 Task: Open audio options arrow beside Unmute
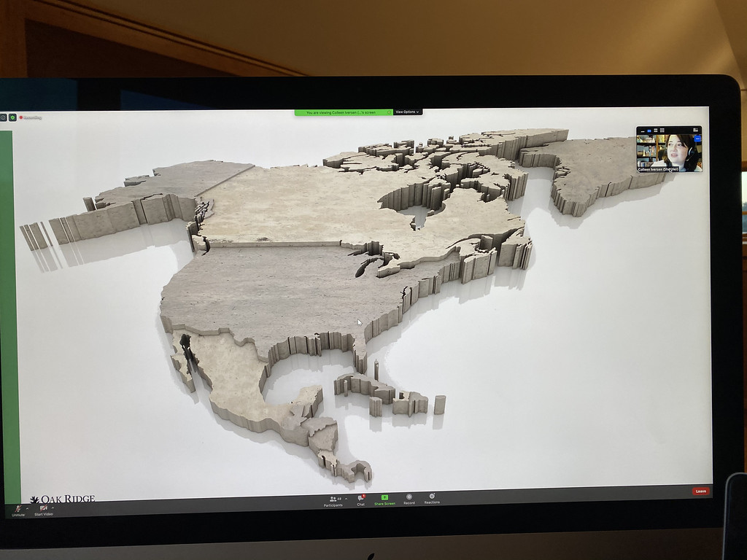(27, 508)
